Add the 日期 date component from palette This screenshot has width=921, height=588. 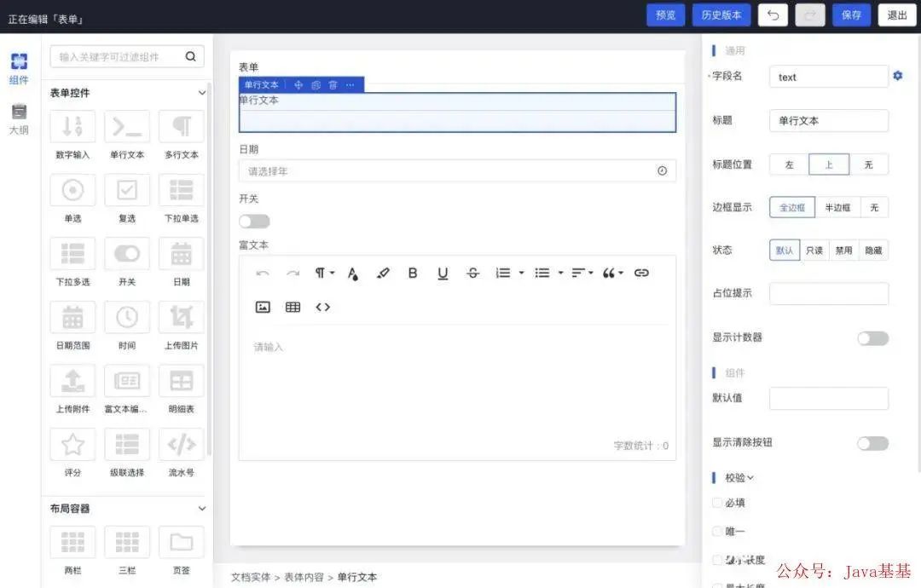pos(182,253)
